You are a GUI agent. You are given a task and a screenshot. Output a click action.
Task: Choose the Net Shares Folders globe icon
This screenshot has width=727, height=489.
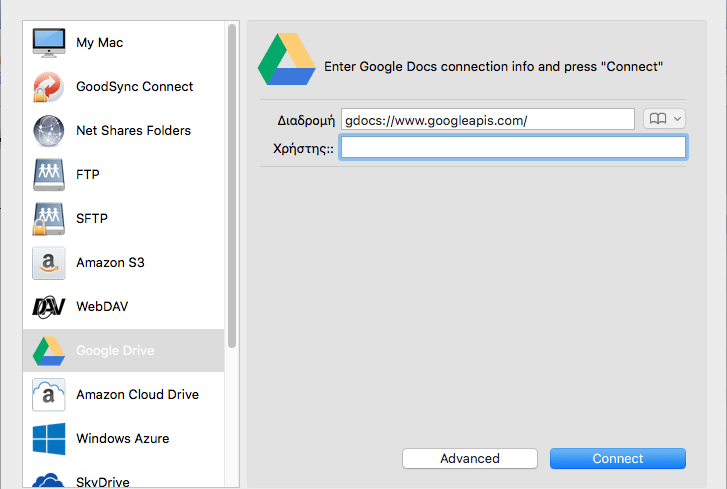49,131
